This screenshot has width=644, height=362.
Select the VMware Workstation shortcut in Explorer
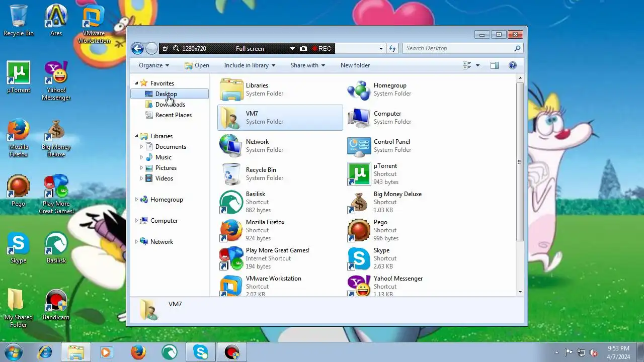[x=280, y=286]
